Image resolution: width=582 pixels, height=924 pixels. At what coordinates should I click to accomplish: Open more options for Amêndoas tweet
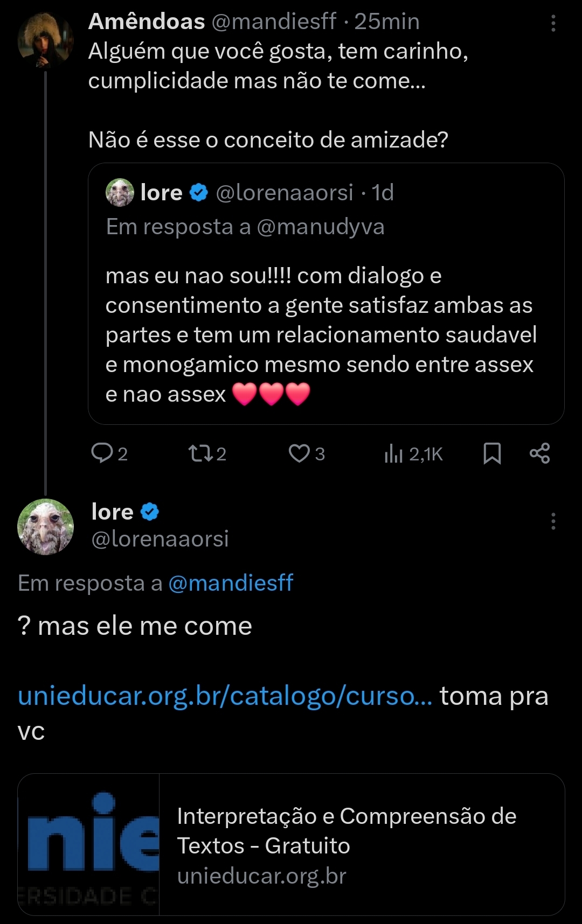(553, 23)
